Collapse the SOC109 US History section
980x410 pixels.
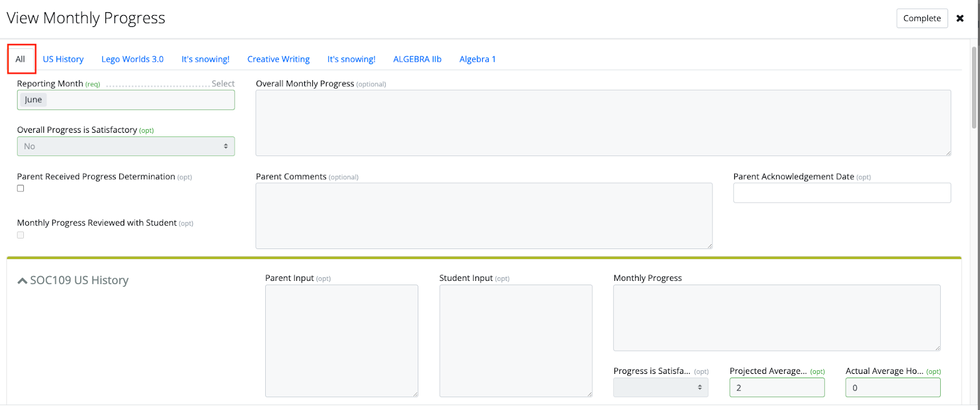coord(22,281)
